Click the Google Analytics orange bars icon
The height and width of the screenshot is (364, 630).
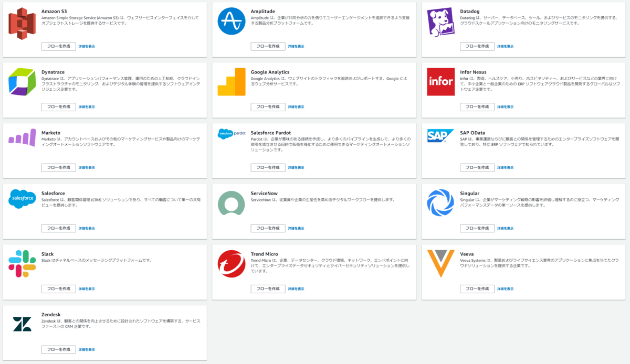[232, 82]
